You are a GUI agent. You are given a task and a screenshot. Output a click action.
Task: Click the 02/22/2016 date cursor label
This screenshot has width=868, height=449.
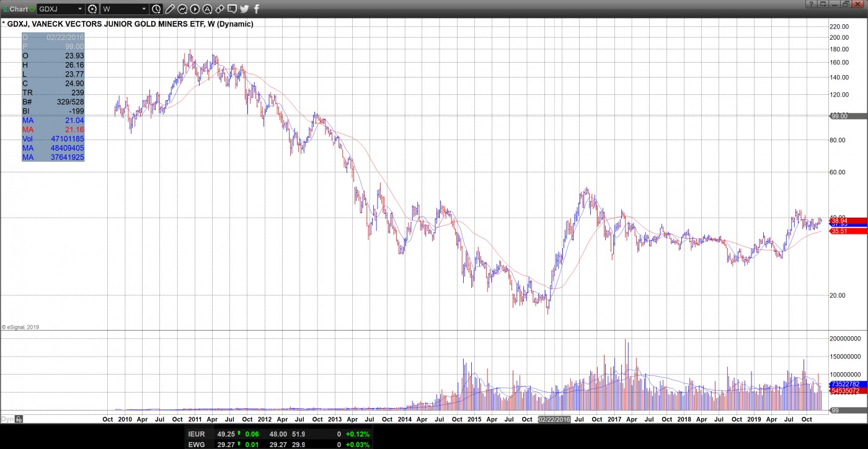click(x=554, y=420)
